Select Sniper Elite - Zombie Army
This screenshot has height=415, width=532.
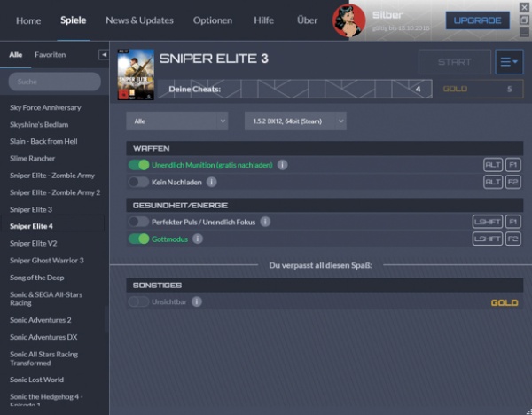click(52, 176)
